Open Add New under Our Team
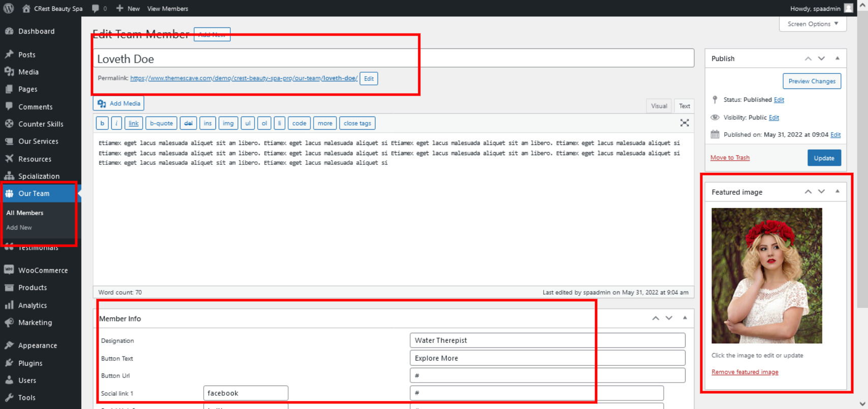This screenshot has height=409, width=868. click(x=19, y=227)
